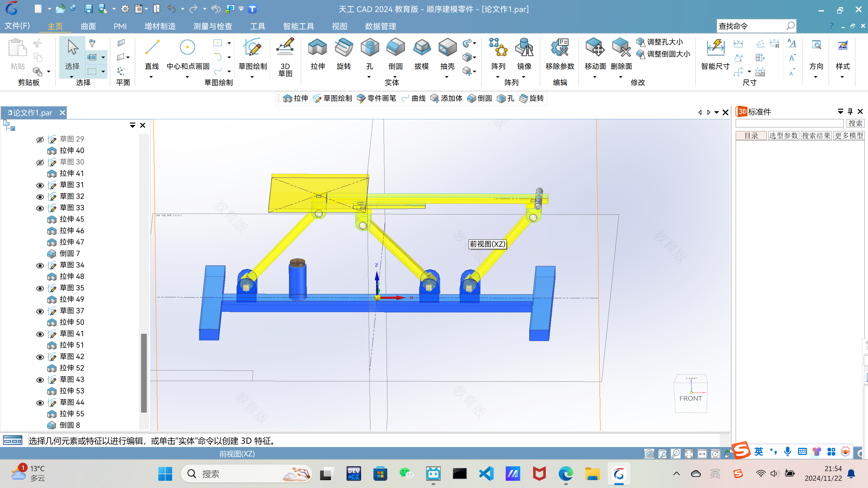Activate the 倒圆 round tool in ribbon

(396, 54)
